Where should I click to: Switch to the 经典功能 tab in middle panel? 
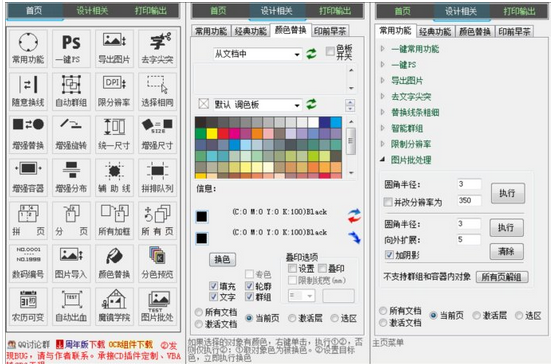pos(251,31)
